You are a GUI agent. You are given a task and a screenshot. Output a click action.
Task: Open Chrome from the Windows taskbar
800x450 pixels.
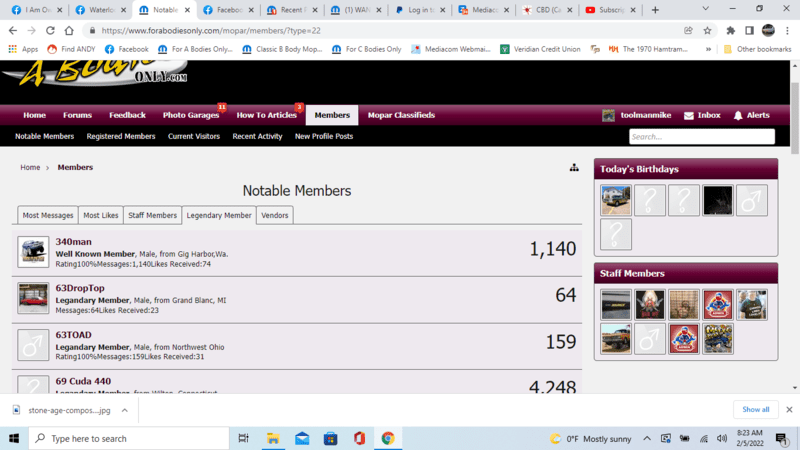[x=387, y=438]
